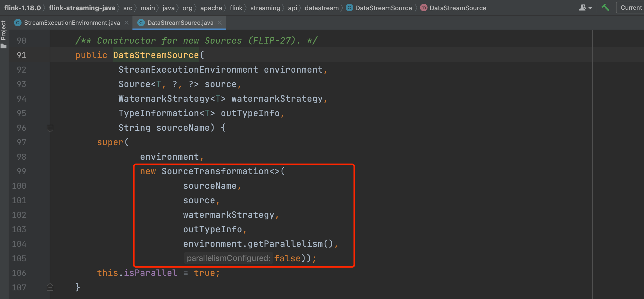Image resolution: width=644 pixels, height=299 pixels.
Task: Click flink-1.18.0 breadcrumb root
Action: [x=22, y=8]
